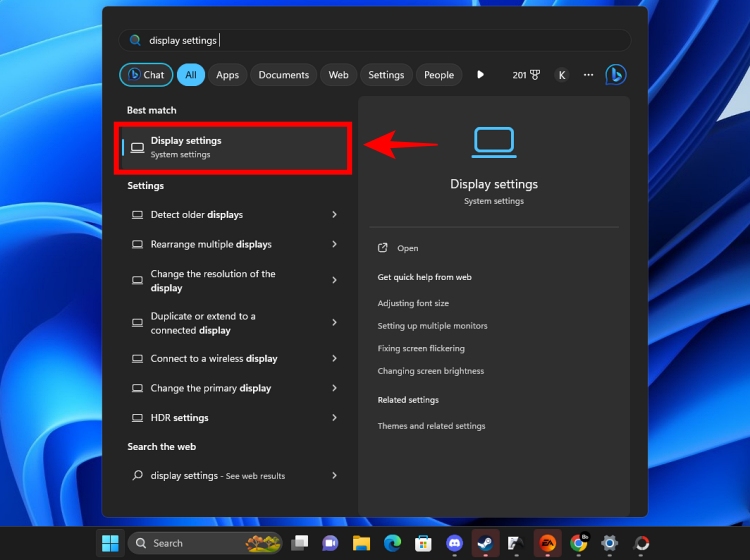The height and width of the screenshot is (560, 750).
Task: Click the rewards points trophy icon
Action: (x=534, y=75)
